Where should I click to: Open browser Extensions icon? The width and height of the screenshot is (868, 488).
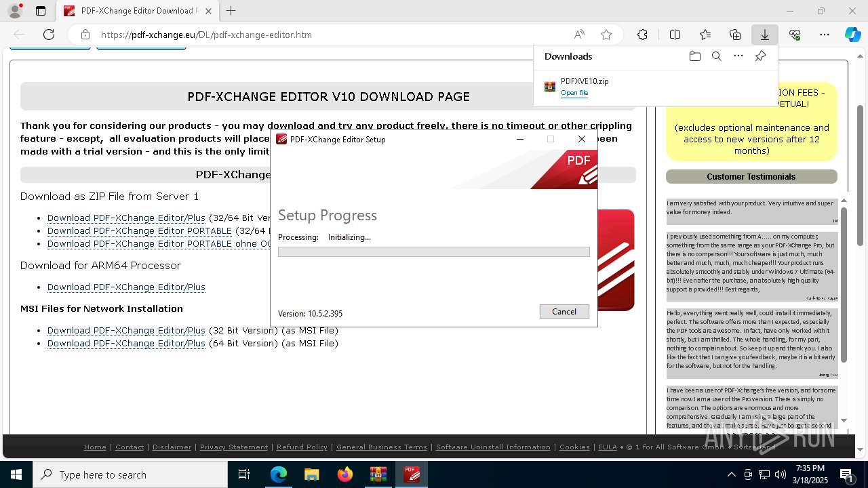point(642,35)
